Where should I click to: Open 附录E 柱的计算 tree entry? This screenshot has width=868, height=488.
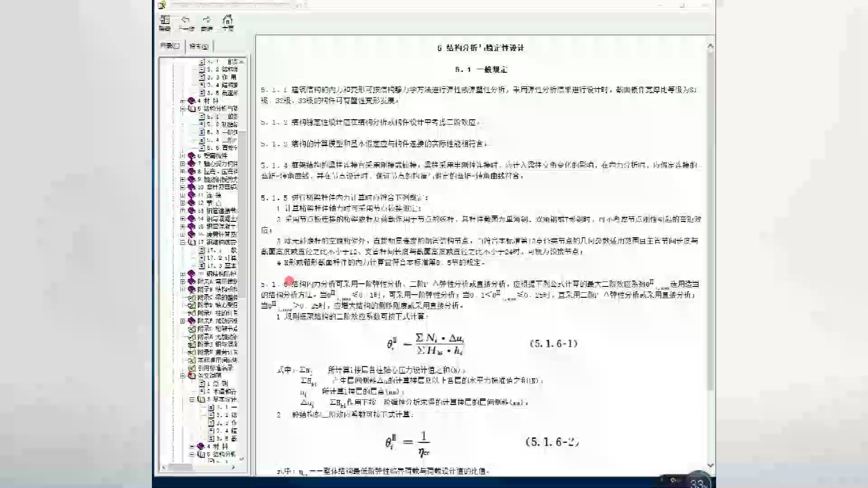pos(217,313)
